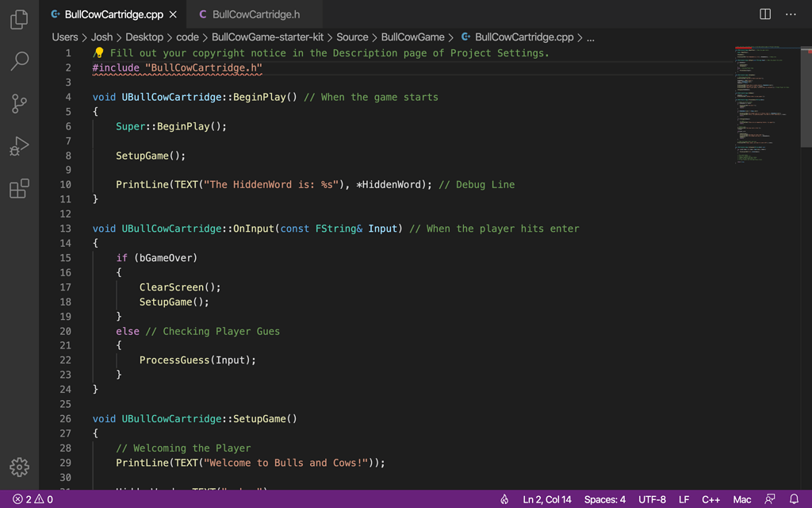Click the "// Welcoming the Player" comment

point(183,448)
